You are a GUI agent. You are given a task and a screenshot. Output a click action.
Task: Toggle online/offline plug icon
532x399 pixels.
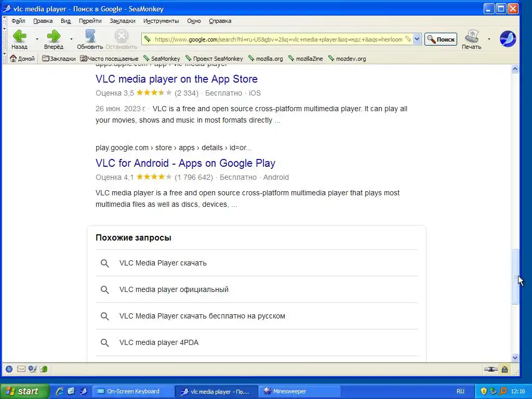490,369
